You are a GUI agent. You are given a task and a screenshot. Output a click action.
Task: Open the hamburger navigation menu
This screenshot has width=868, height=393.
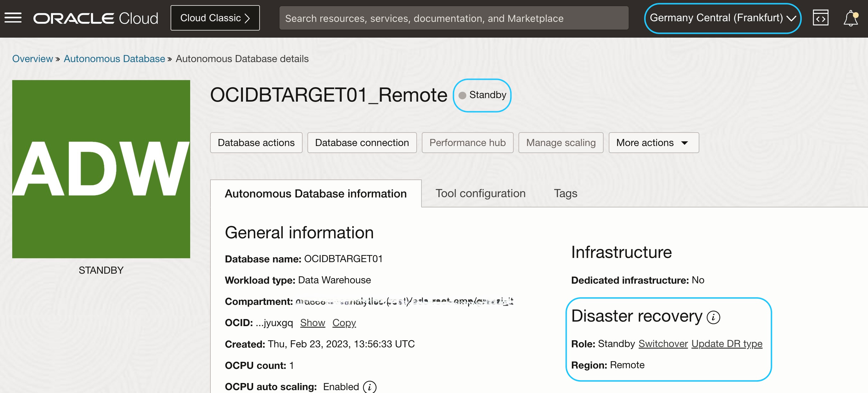[13, 18]
